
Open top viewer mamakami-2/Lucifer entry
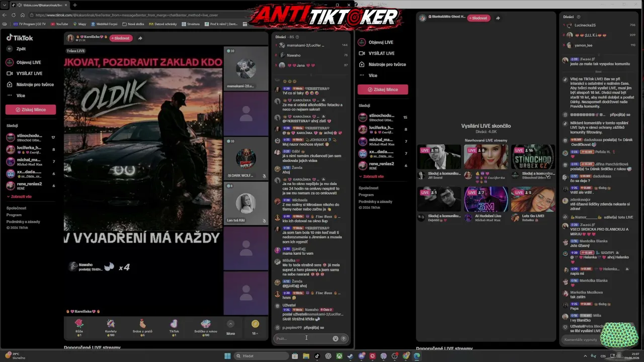click(x=311, y=45)
